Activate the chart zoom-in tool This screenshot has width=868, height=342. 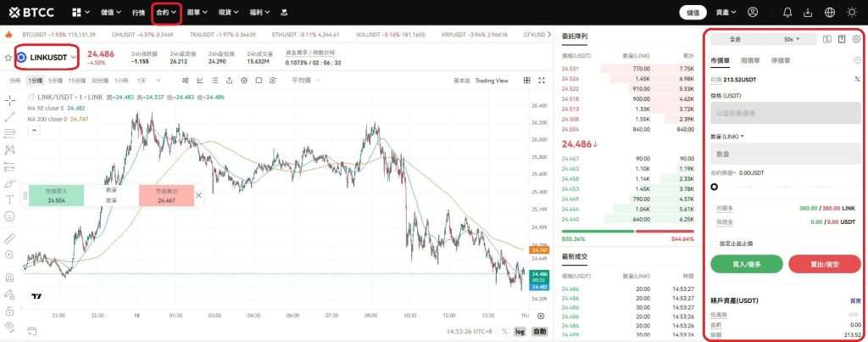(10, 255)
